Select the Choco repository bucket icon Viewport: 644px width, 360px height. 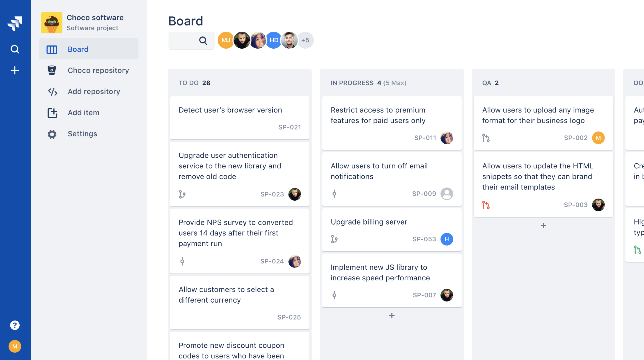tap(52, 70)
